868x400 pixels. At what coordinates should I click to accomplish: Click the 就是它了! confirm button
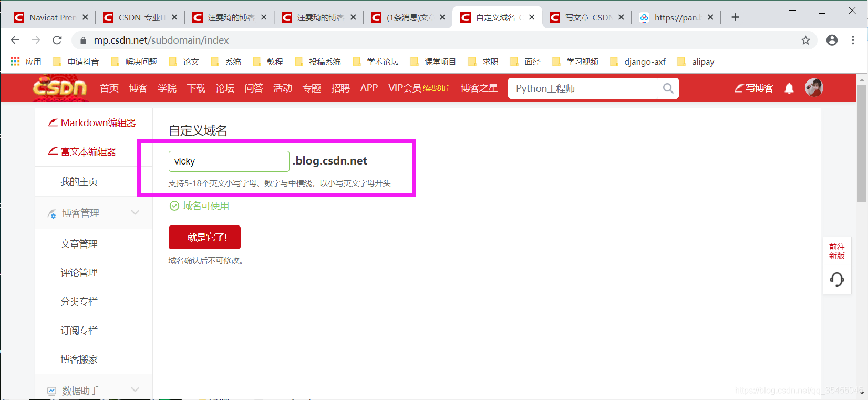204,237
